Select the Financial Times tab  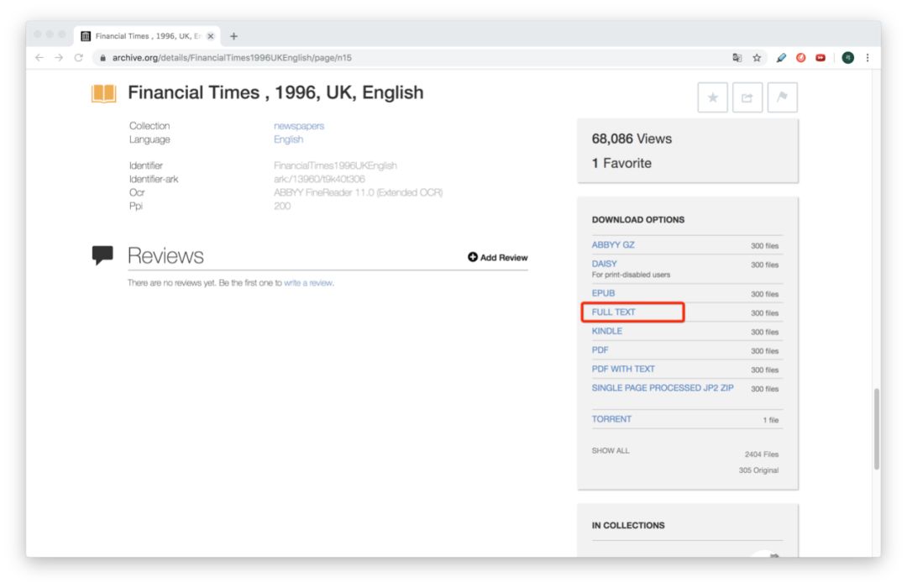tap(147, 36)
